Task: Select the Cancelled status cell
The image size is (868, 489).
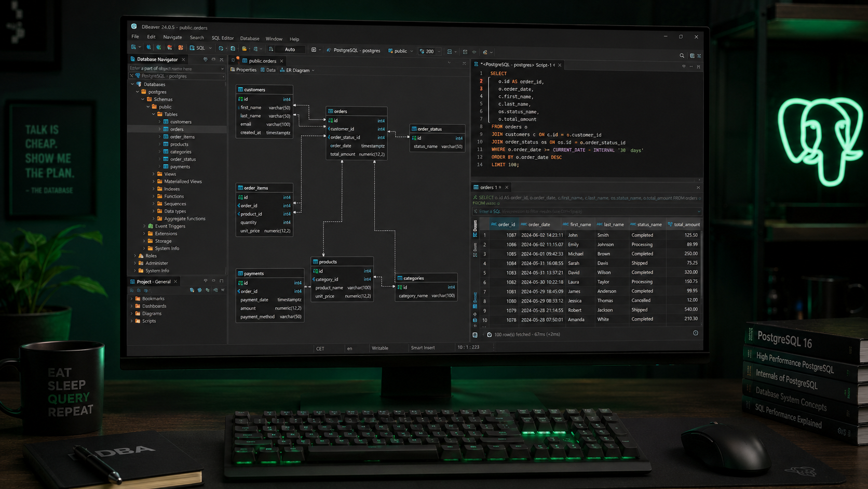Action: (x=647, y=300)
